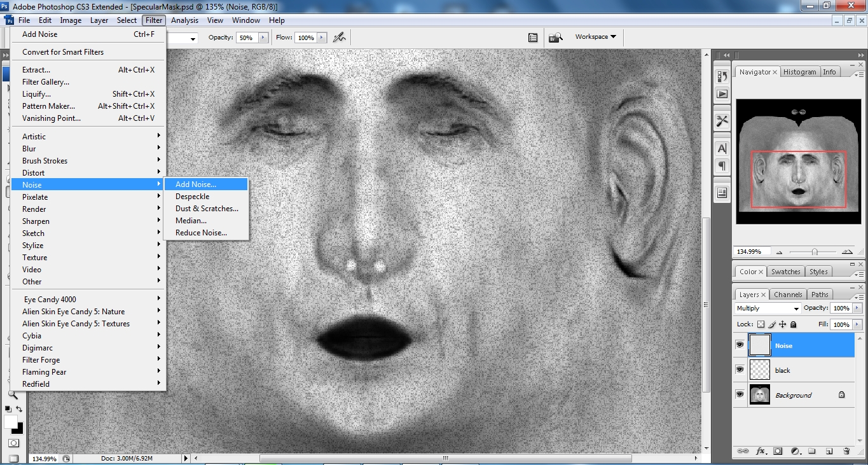Image resolution: width=868 pixels, height=465 pixels.
Task: Switch to the Histogram tab
Action: (x=799, y=72)
